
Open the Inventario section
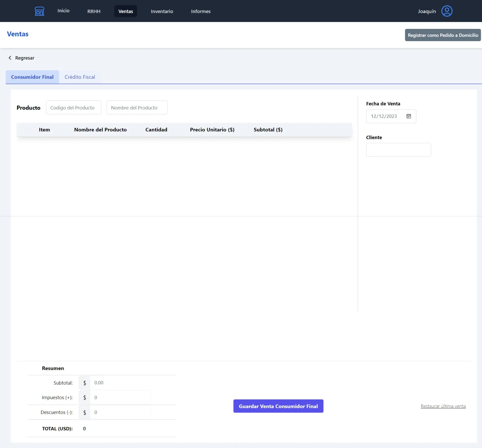tap(162, 11)
